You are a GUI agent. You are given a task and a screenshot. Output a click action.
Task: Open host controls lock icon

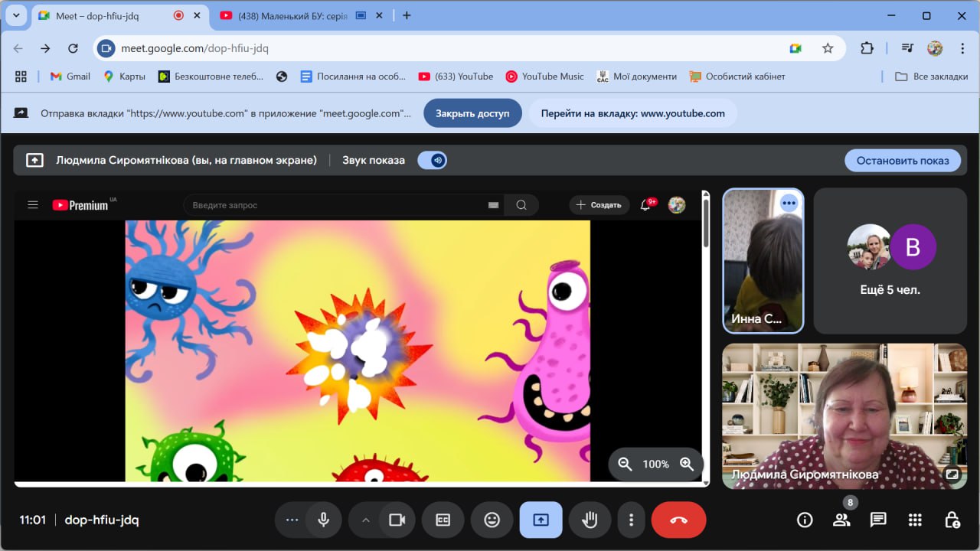click(x=952, y=520)
